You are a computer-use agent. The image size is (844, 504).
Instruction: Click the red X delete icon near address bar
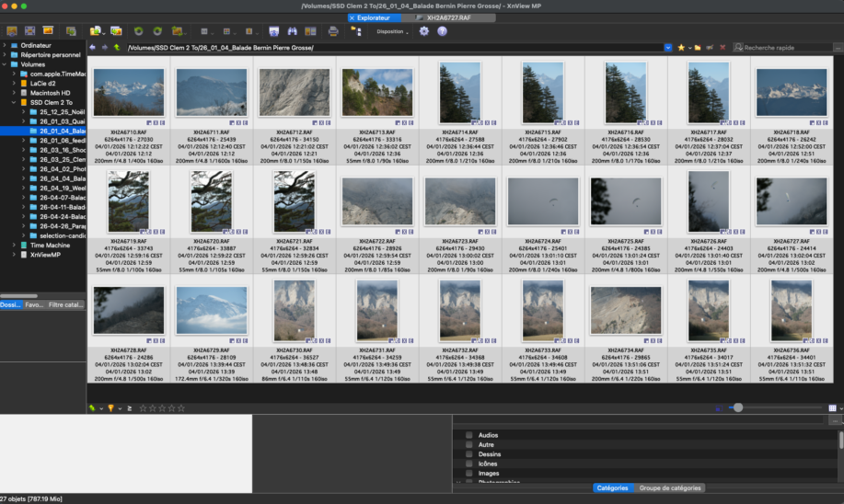(723, 47)
